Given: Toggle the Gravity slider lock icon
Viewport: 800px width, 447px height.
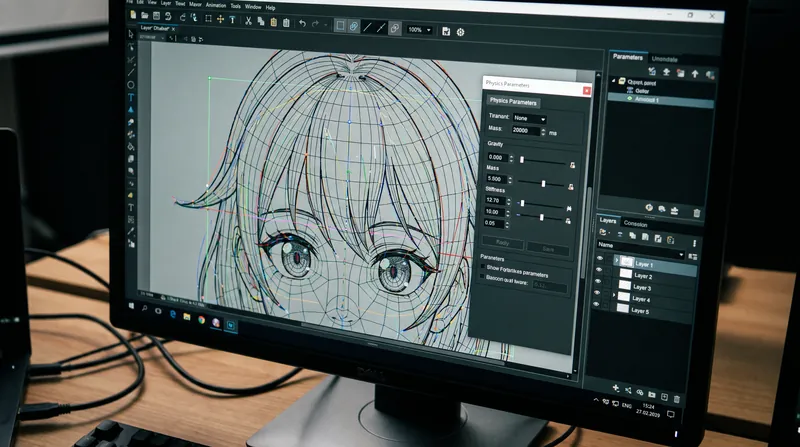Looking at the screenshot, I should 572,165.
